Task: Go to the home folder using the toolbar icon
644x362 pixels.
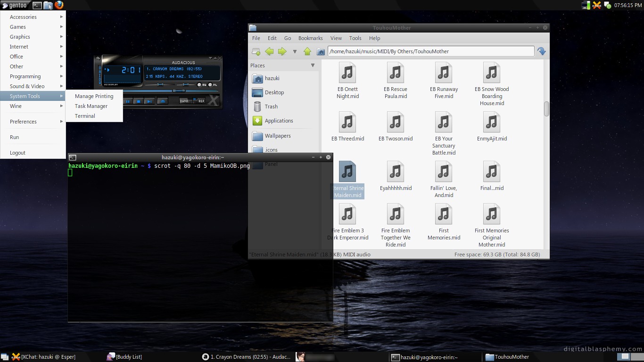Action: tap(321, 51)
